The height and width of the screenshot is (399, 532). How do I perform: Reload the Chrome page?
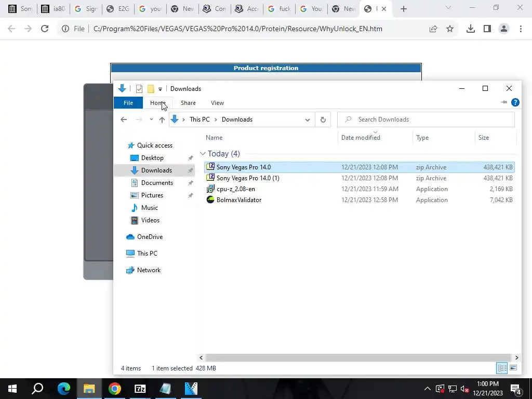point(45,29)
